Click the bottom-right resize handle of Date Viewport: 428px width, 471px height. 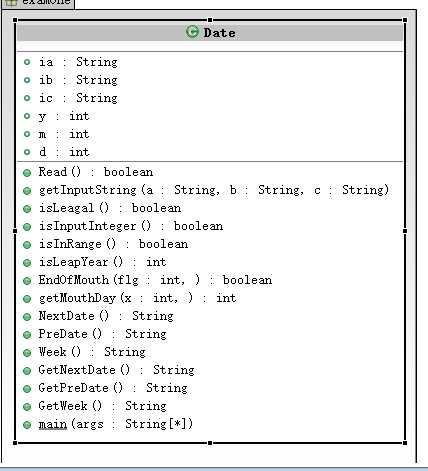tap(405, 443)
